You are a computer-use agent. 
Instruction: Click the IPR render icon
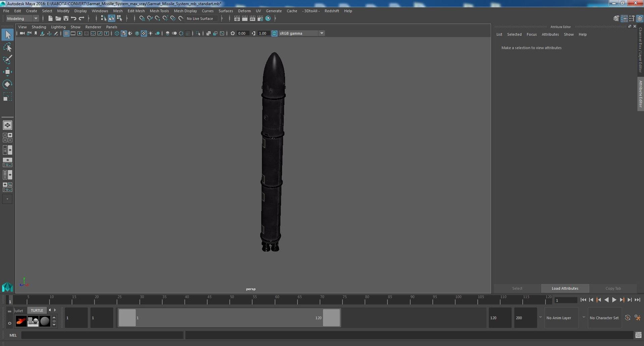point(252,18)
